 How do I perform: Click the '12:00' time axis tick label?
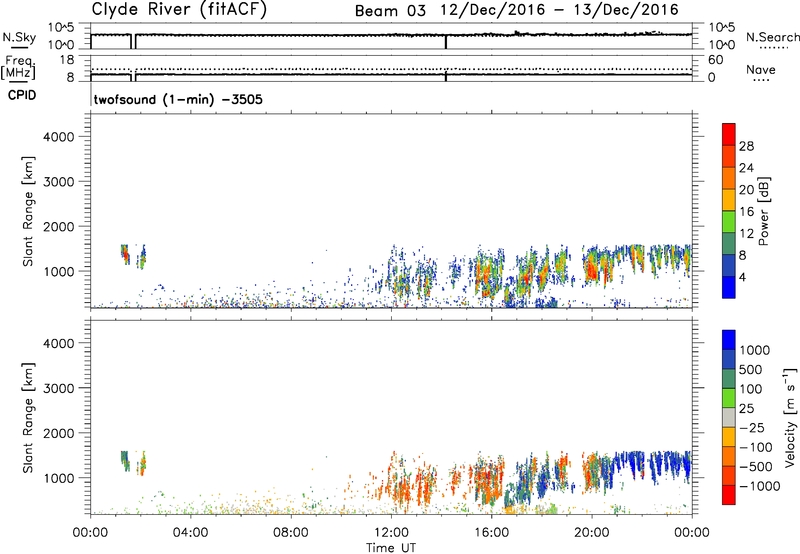(x=391, y=533)
